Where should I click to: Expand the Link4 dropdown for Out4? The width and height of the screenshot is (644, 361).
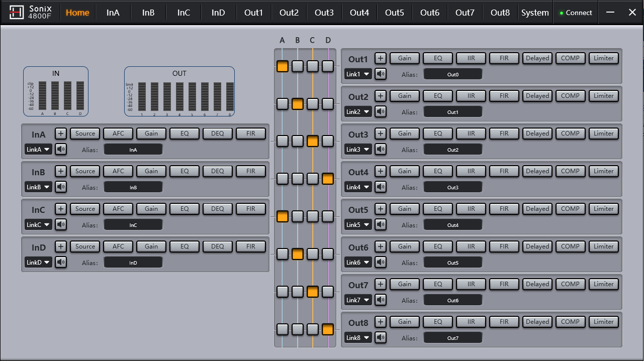pos(358,187)
